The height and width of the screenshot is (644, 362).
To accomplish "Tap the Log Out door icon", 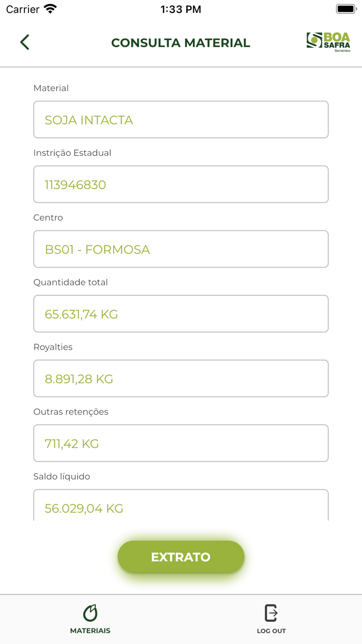I will pos(271,613).
